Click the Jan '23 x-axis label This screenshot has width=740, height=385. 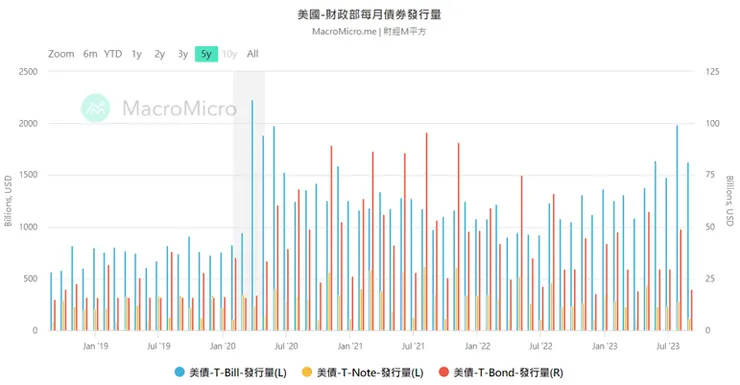tap(605, 346)
